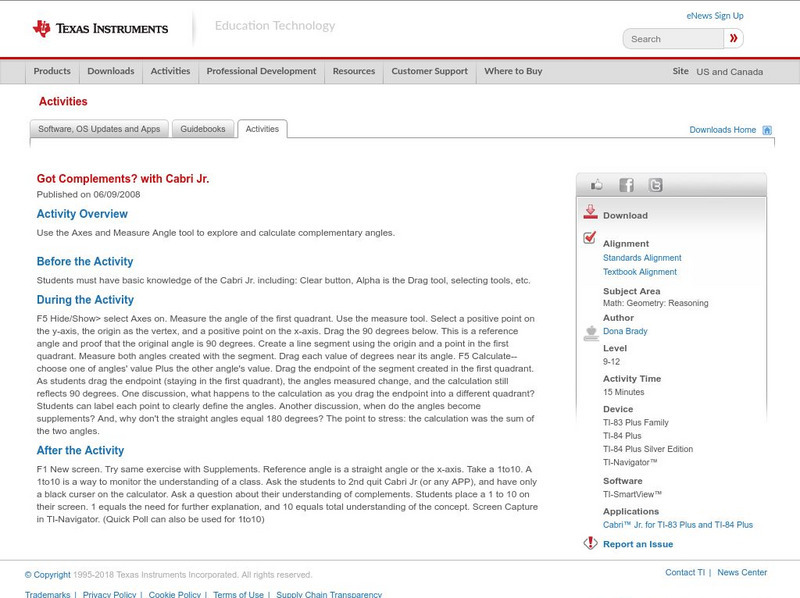Click the red Download arrow icon
This screenshot has height=598, width=800.
tap(590, 213)
